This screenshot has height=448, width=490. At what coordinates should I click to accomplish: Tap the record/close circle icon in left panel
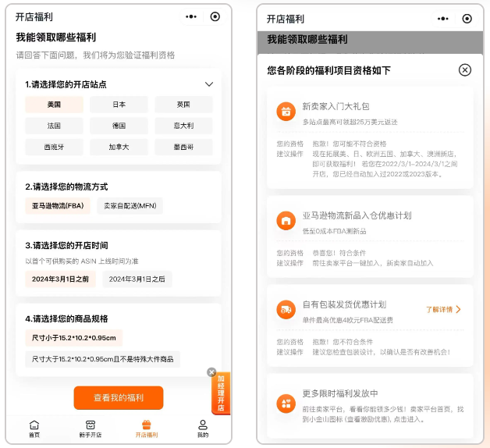(x=215, y=16)
